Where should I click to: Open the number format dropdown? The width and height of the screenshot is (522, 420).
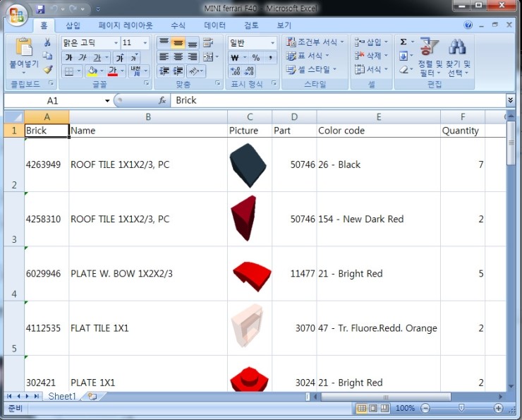pos(273,42)
